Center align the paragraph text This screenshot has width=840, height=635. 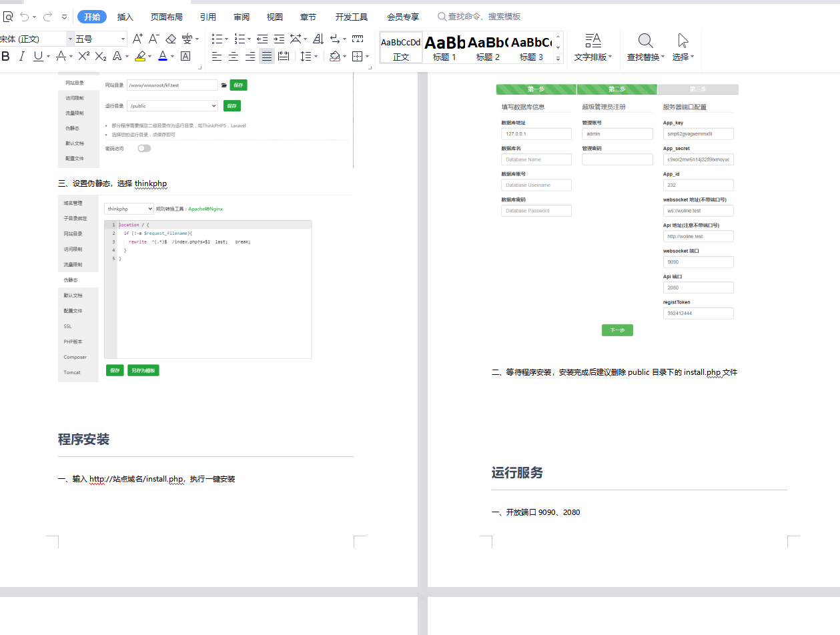(x=234, y=57)
